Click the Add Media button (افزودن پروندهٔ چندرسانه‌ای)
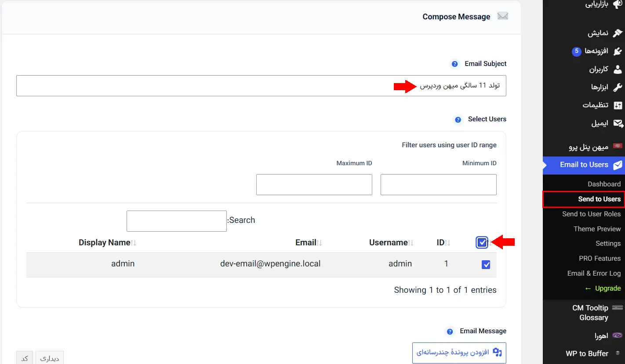The width and height of the screenshot is (625, 364). tap(459, 353)
